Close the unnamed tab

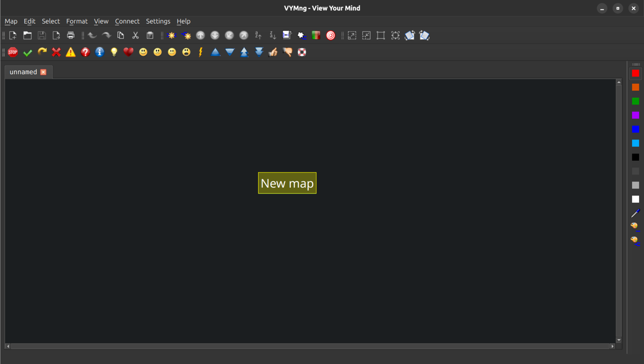(43, 72)
